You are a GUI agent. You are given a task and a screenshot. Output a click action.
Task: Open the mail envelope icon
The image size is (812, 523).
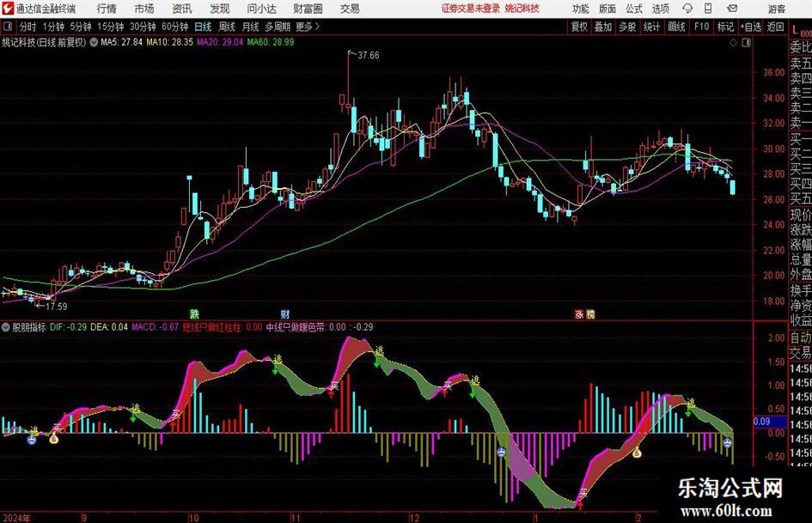click(x=732, y=9)
